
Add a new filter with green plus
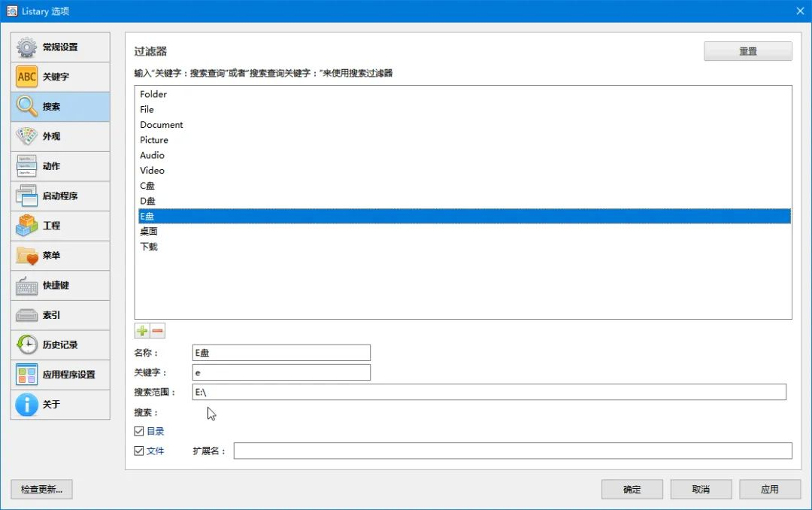pyautogui.click(x=142, y=331)
